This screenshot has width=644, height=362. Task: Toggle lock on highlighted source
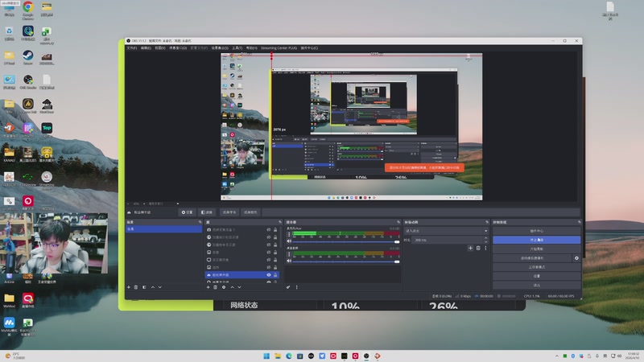click(276, 275)
